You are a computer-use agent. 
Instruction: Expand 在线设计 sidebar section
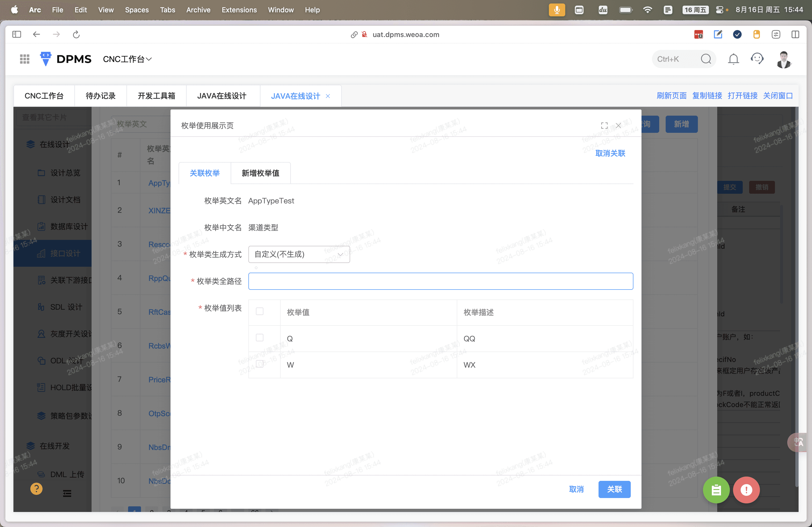(x=55, y=145)
